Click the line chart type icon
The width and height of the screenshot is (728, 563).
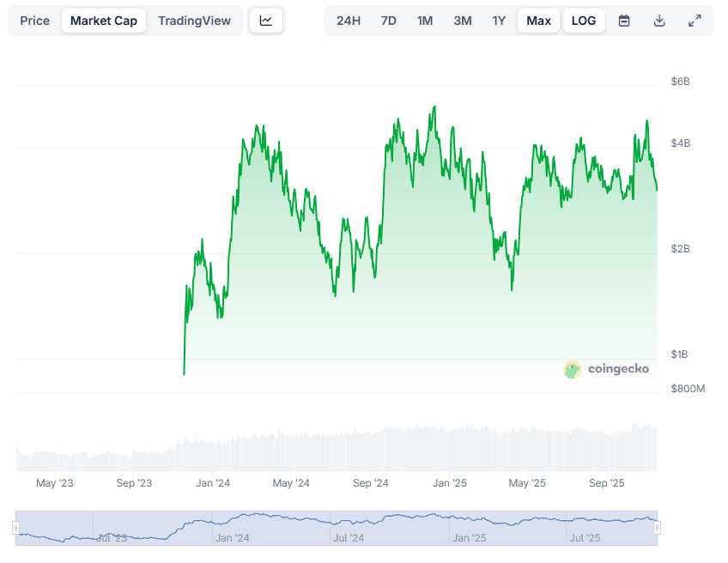tap(266, 21)
